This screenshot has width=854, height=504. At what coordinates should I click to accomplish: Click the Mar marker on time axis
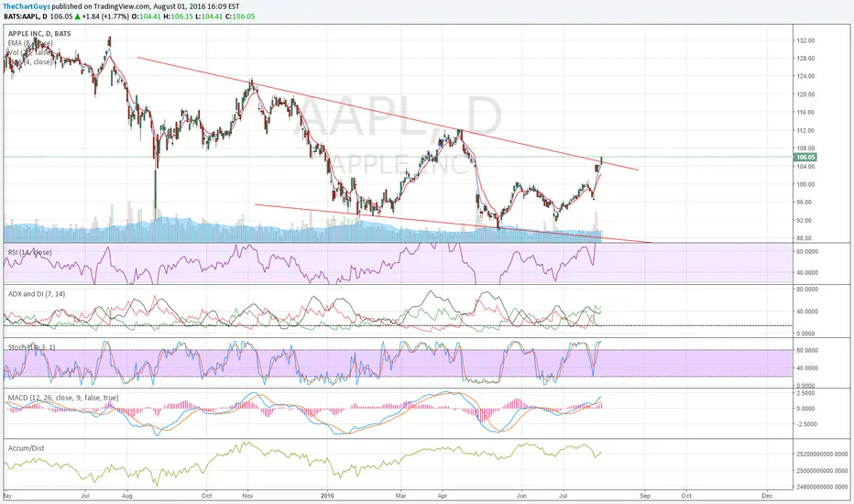point(400,497)
